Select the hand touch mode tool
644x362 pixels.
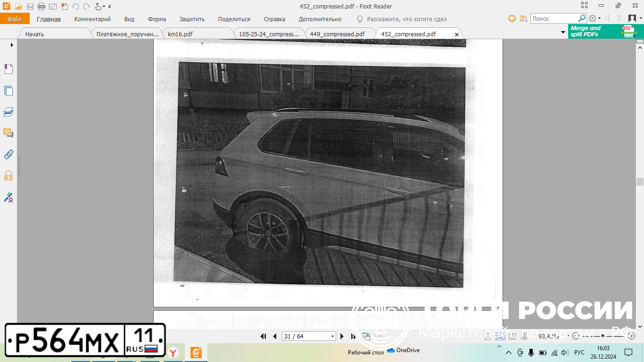tap(98, 7)
